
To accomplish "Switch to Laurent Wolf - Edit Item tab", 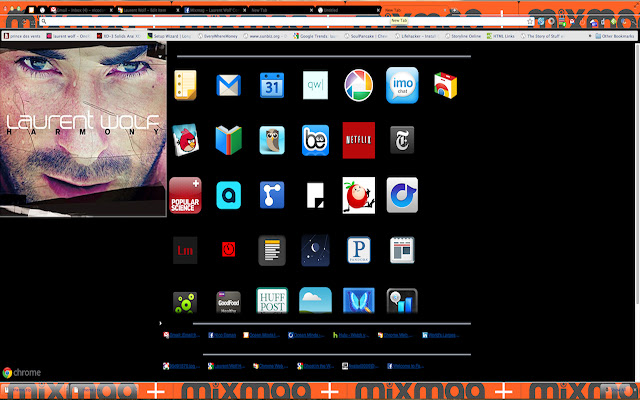I will click(x=148, y=10).
